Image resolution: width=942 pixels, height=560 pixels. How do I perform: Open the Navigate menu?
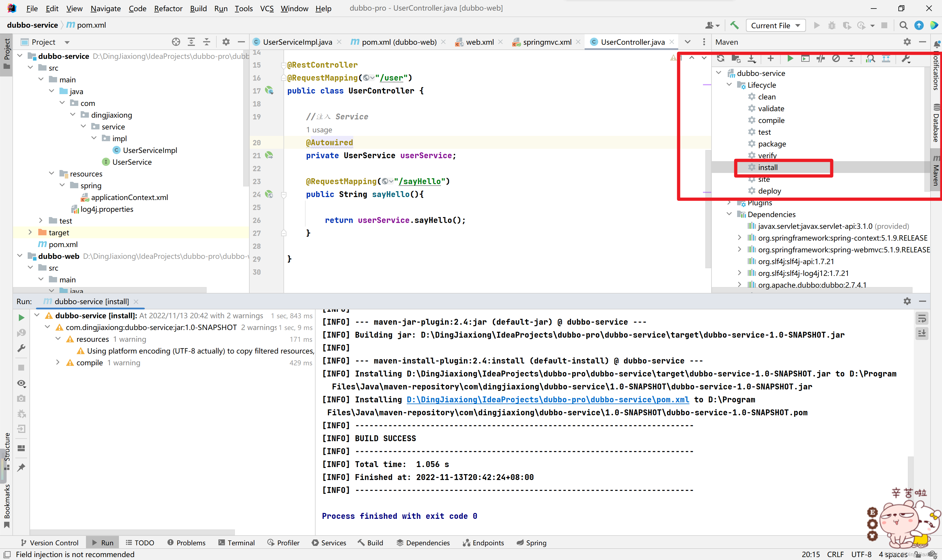(105, 8)
